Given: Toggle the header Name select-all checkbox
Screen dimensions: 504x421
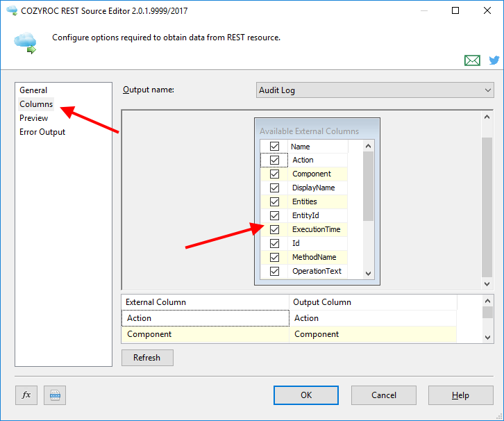Looking at the screenshot, I should pyautogui.click(x=274, y=147).
